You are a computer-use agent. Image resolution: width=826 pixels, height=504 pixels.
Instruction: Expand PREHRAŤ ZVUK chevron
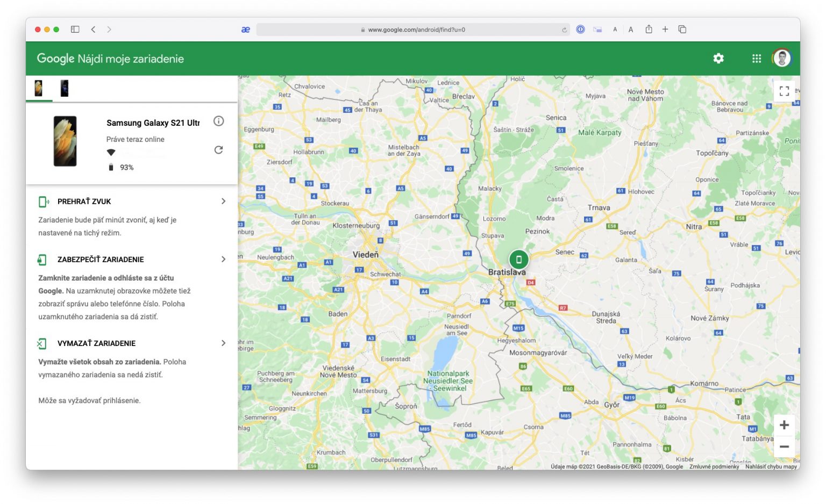(223, 201)
